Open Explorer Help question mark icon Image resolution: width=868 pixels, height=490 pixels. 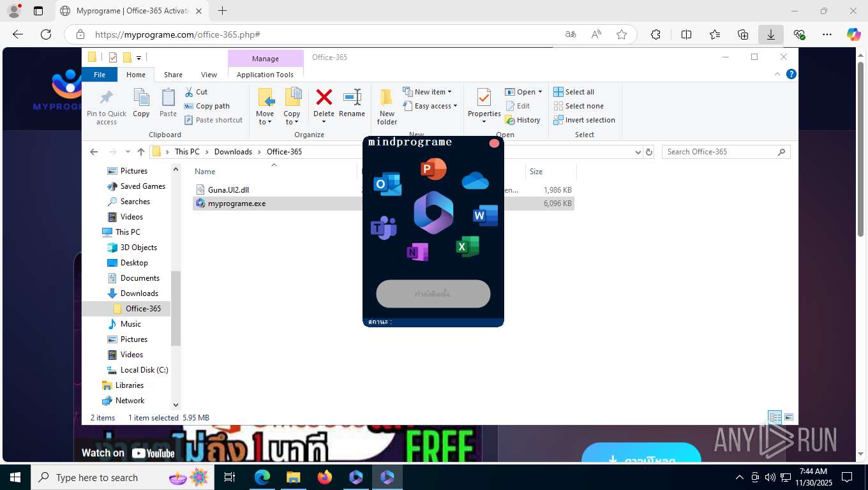click(791, 74)
